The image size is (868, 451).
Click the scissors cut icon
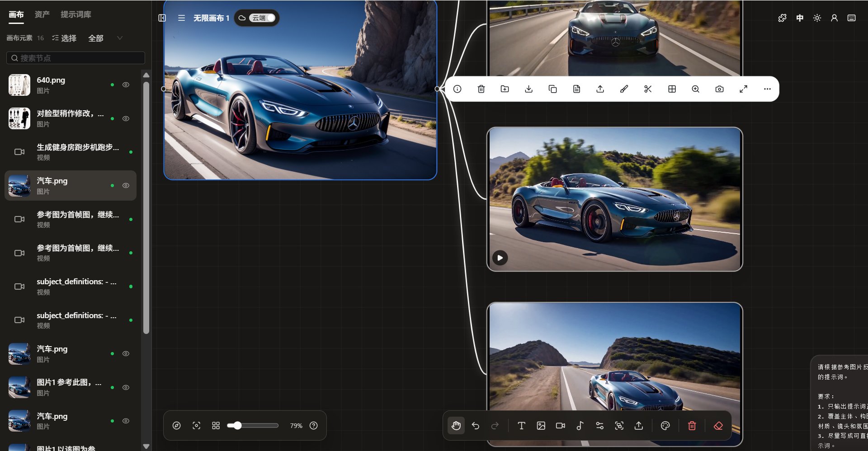pos(648,89)
